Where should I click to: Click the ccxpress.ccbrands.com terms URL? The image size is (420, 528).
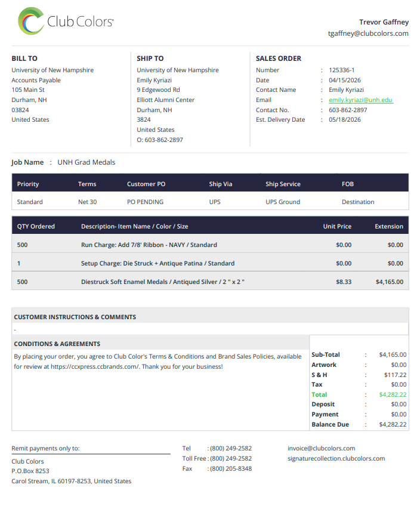click(95, 366)
